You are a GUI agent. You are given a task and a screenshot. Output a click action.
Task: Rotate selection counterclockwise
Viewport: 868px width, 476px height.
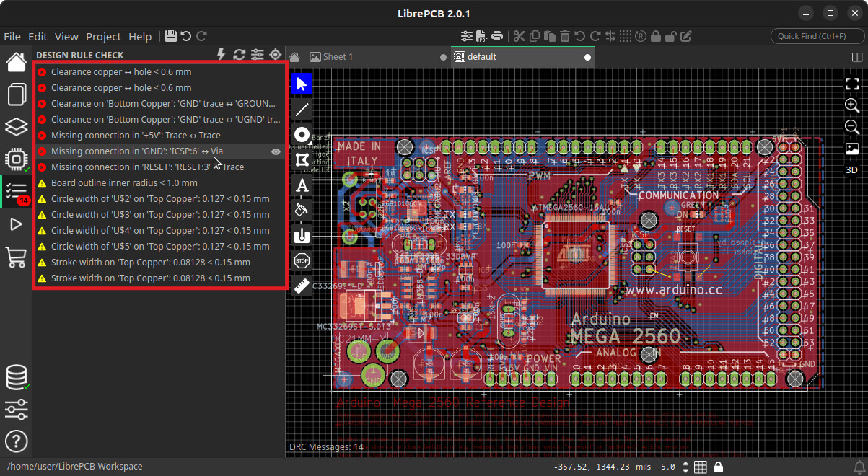pyautogui.click(x=580, y=36)
